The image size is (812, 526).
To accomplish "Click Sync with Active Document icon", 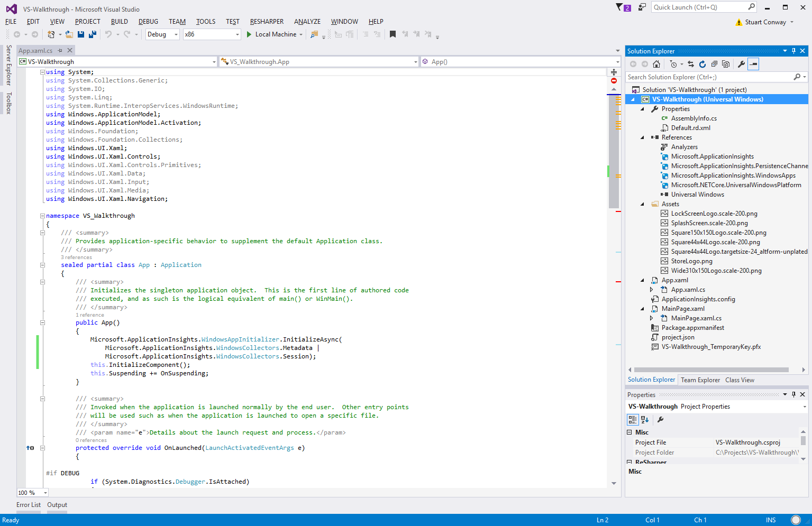I will [691, 64].
